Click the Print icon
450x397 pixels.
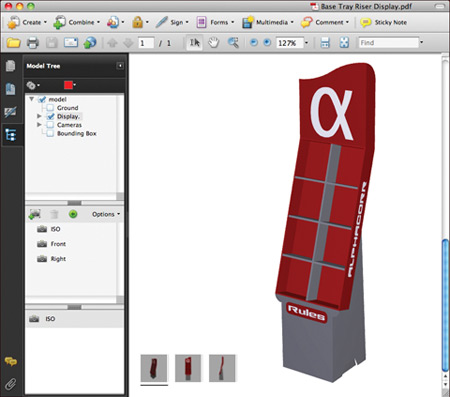(x=33, y=43)
